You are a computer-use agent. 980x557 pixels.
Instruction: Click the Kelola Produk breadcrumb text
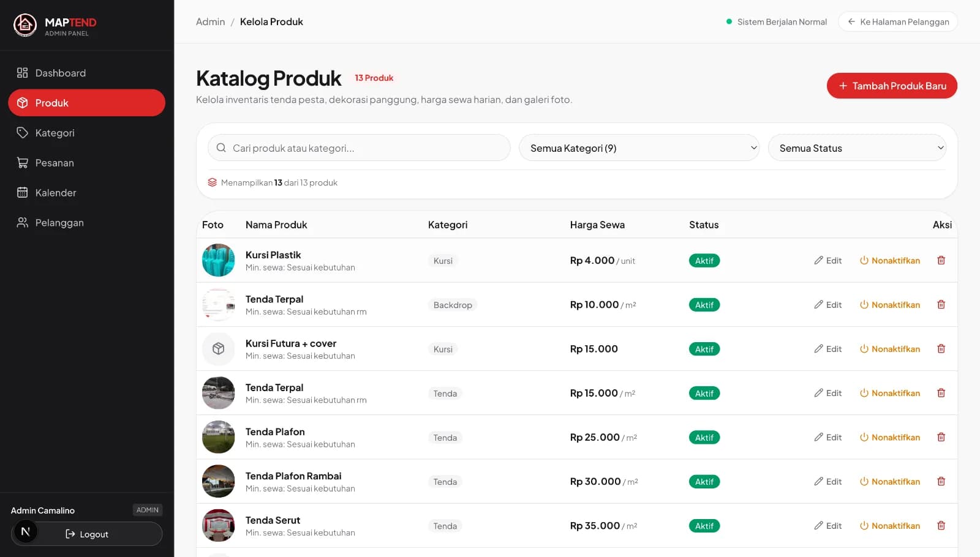271,21
